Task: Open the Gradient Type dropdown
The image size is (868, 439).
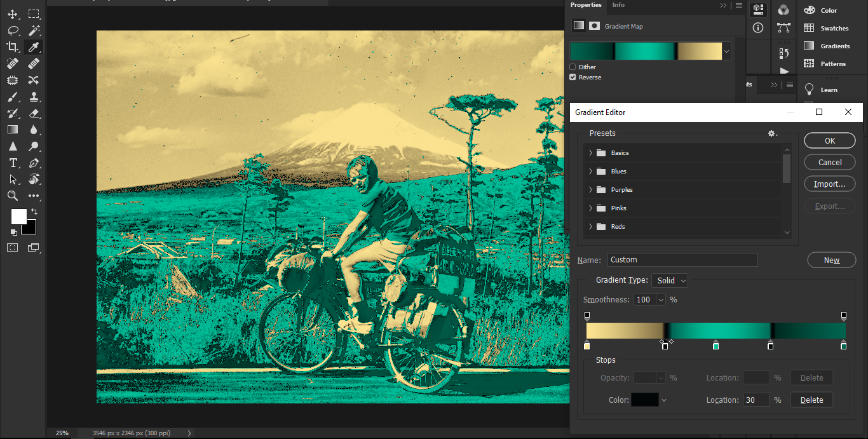Action: [669, 280]
